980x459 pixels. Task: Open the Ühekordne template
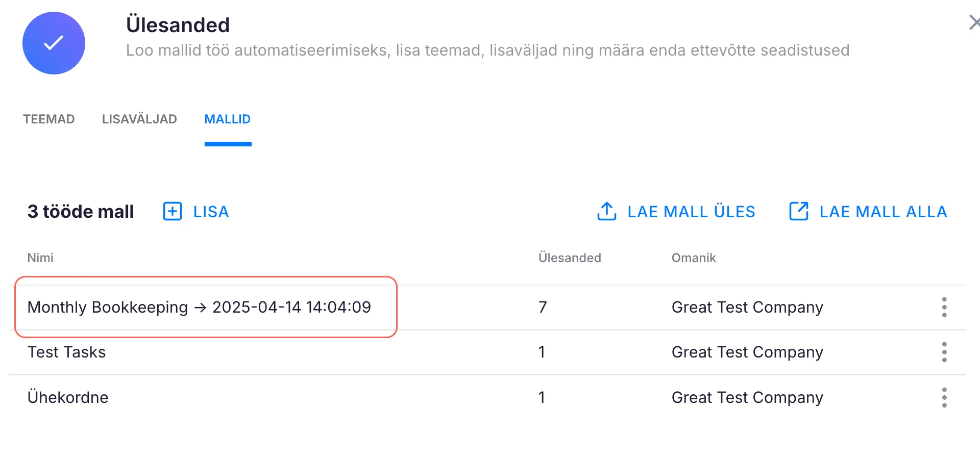click(68, 397)
